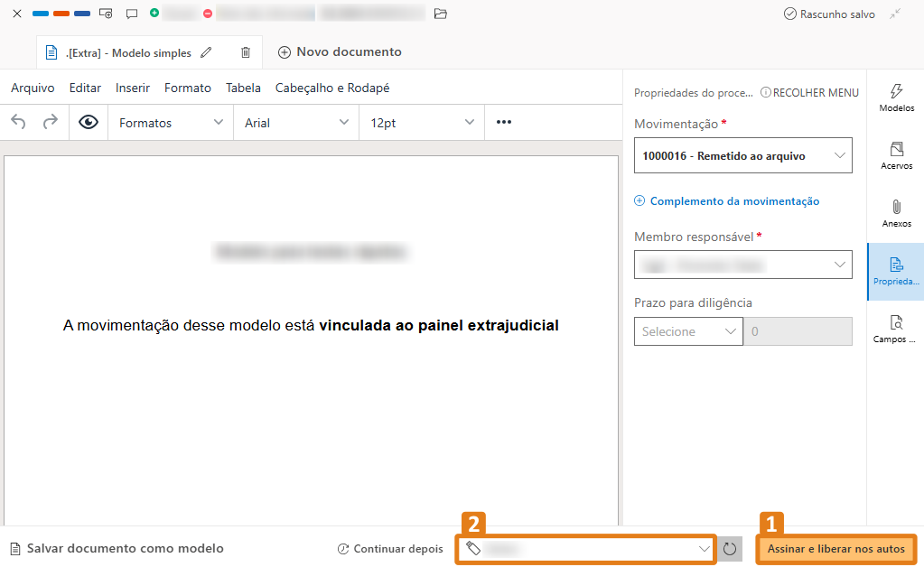This screenshot has width=924, height=567.
Task: Open the Selecione dropdown under Prazo para diligência
Action: click(x=688, y=331)
